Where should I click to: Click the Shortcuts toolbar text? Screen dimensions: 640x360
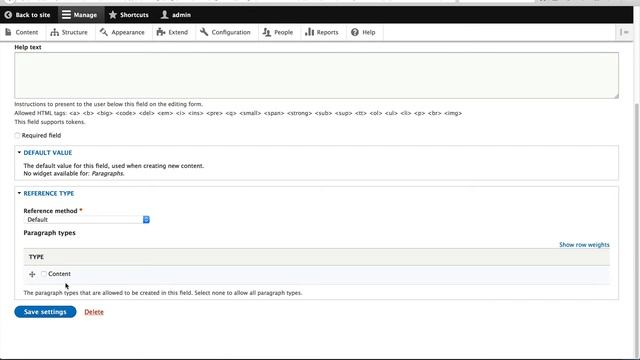pos(134,15)
